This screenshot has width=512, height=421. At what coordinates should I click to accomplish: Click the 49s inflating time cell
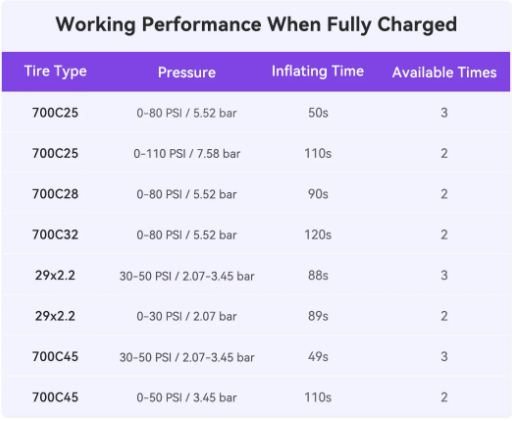(x=318, y=357)
